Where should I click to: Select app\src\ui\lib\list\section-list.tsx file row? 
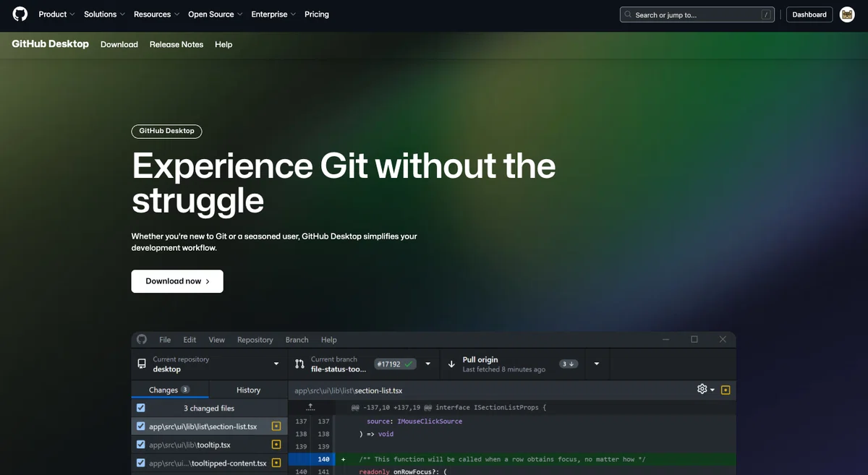click(x=209, y=427)
